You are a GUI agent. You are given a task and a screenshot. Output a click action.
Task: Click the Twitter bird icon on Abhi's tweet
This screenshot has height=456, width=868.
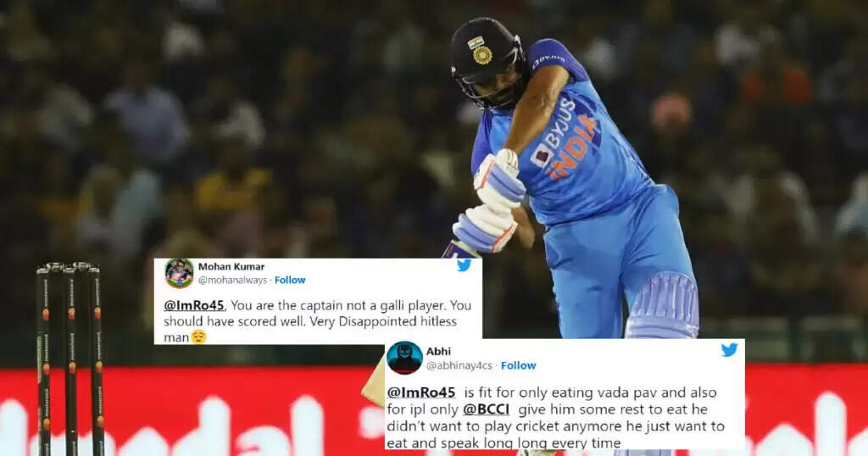tap(729, 350)
